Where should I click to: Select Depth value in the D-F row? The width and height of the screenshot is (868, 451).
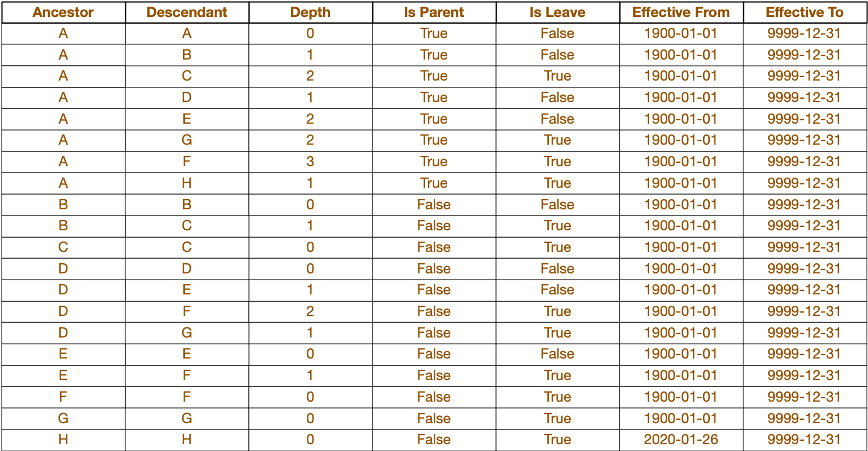click(310, 311)
